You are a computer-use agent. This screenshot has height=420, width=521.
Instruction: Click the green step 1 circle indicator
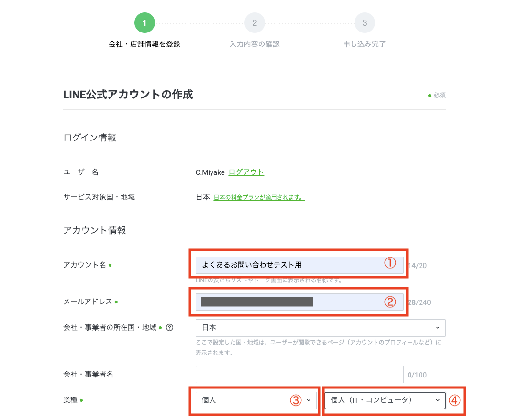click(x=144, y=22)
